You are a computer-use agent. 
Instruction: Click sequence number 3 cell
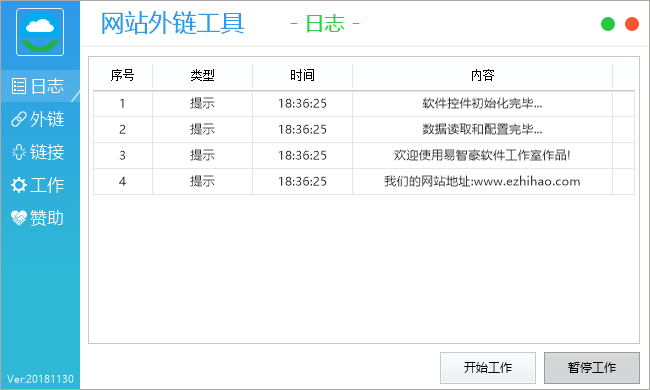123,155
